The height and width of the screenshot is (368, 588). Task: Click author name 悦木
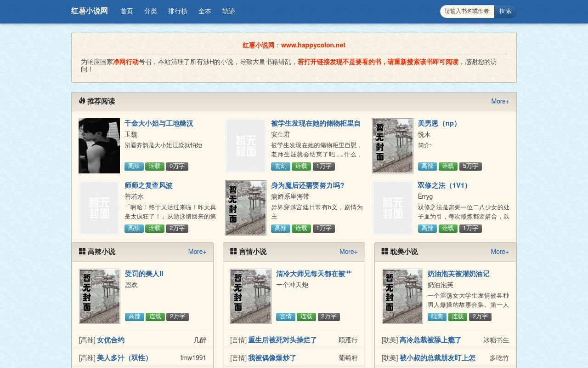point(424,134)
